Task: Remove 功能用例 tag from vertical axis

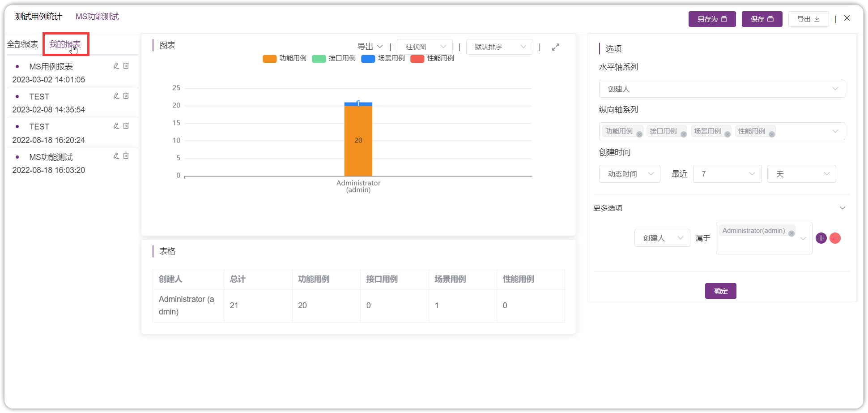Action: tap(639, 134)
